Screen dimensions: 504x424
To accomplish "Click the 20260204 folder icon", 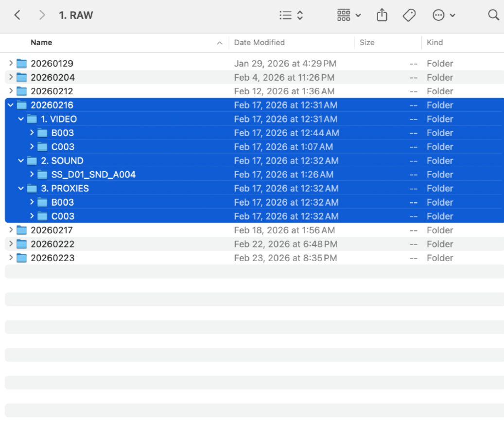I will [x=21, y=77].
